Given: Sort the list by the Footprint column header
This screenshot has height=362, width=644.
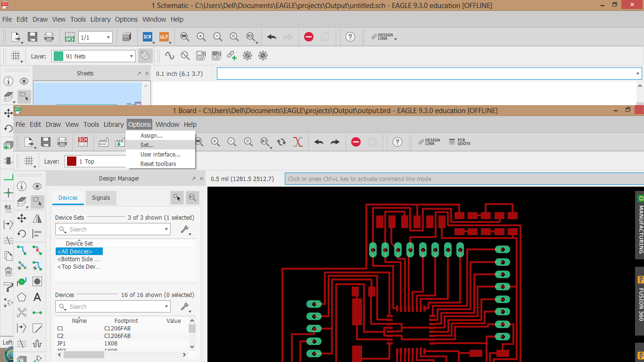Looking at the screenshot, I should coord(126,321).
